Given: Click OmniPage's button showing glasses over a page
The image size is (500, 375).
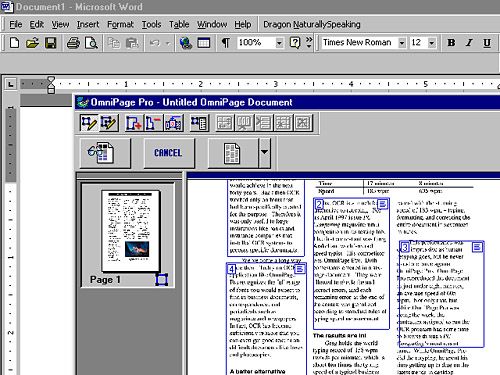Looking at the screenshot, I should (105, 153).
